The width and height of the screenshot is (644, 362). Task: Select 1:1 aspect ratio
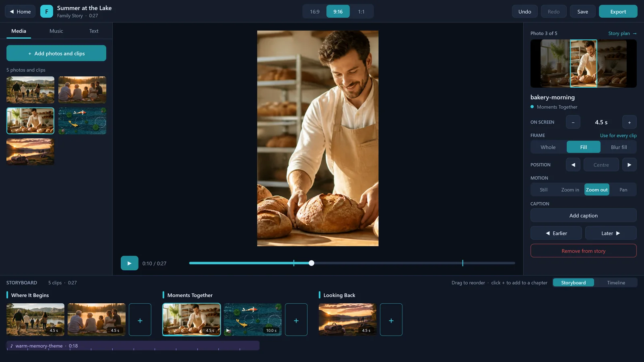[x=361, y=11]
